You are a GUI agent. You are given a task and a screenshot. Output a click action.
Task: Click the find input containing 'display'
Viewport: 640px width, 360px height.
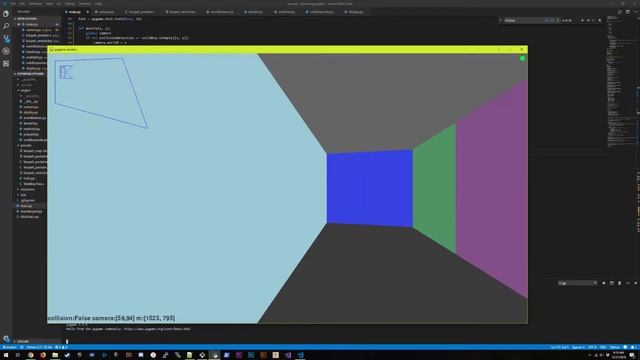point(524,20)
